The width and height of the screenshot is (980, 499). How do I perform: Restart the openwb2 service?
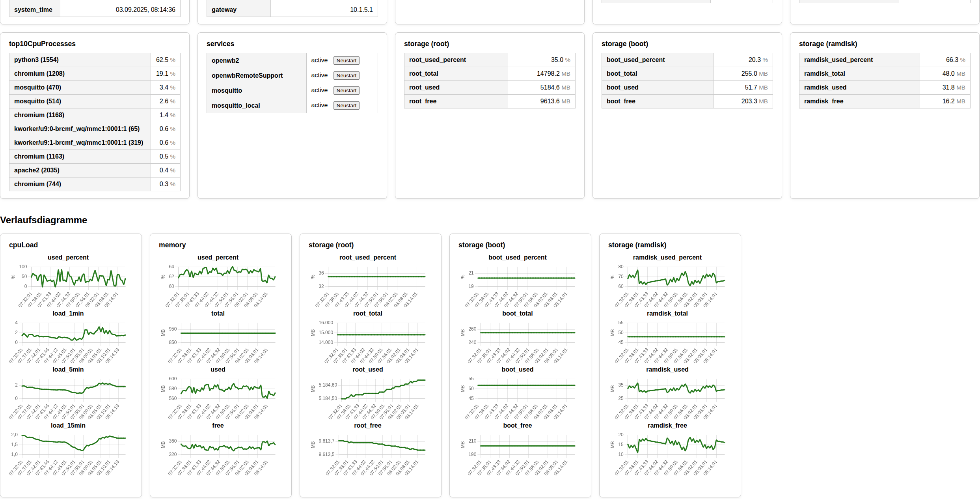point(346,60)
